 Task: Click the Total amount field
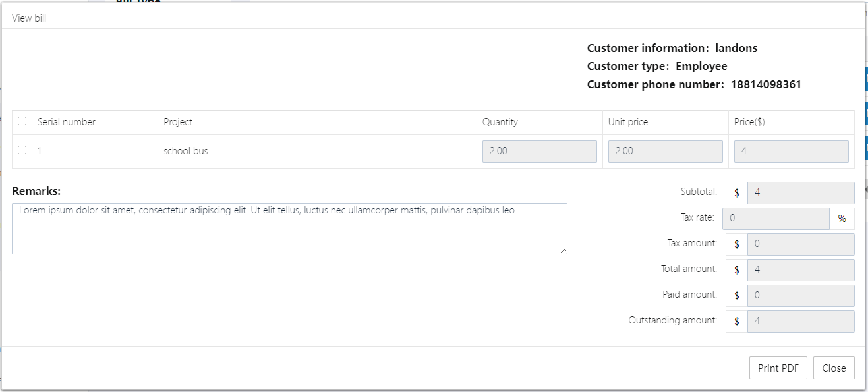800,270
